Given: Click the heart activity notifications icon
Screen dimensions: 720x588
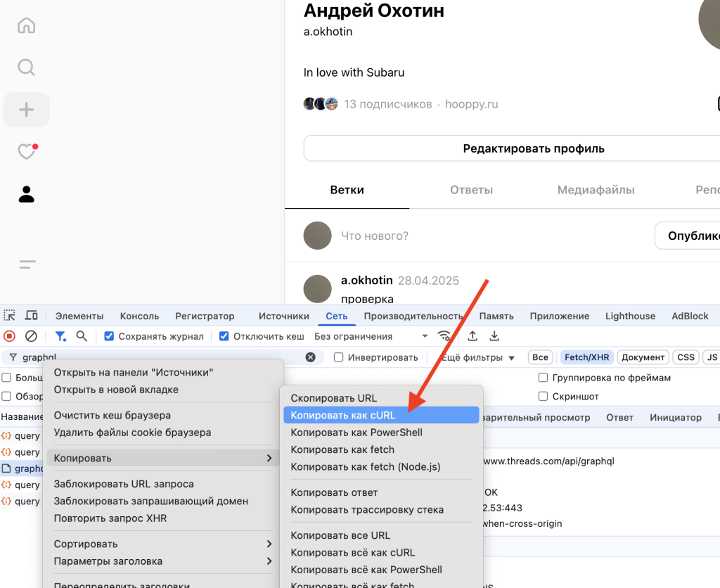Looking at the screenshot, I should (26, 152).
